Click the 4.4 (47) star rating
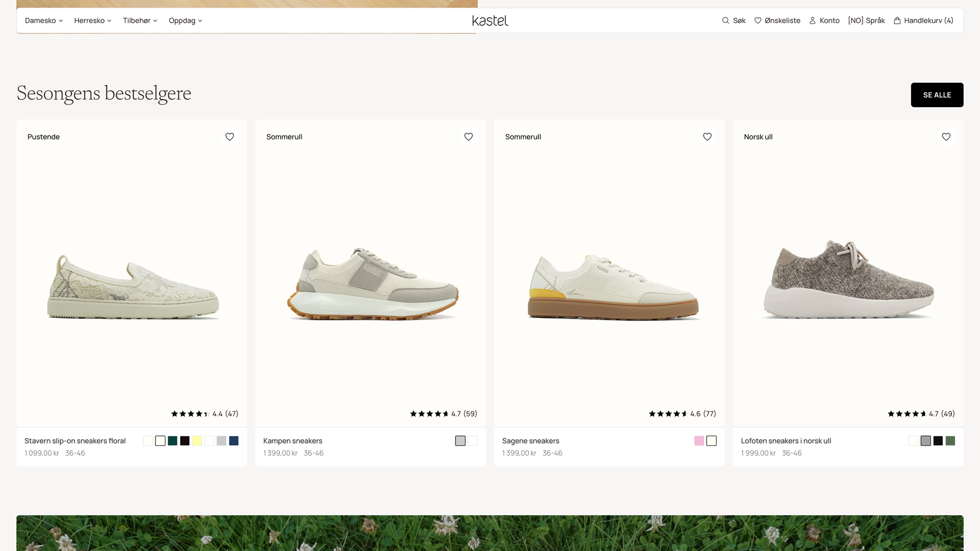 pos(205,414)
